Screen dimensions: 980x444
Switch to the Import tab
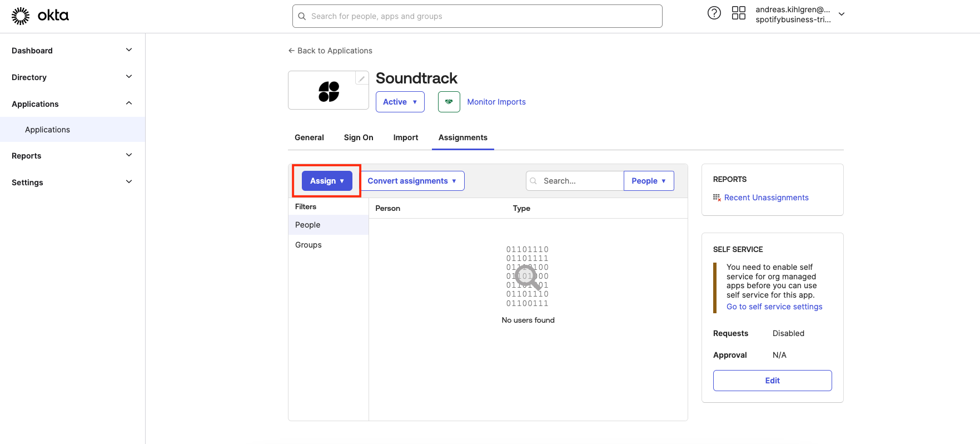click(406, 137)
